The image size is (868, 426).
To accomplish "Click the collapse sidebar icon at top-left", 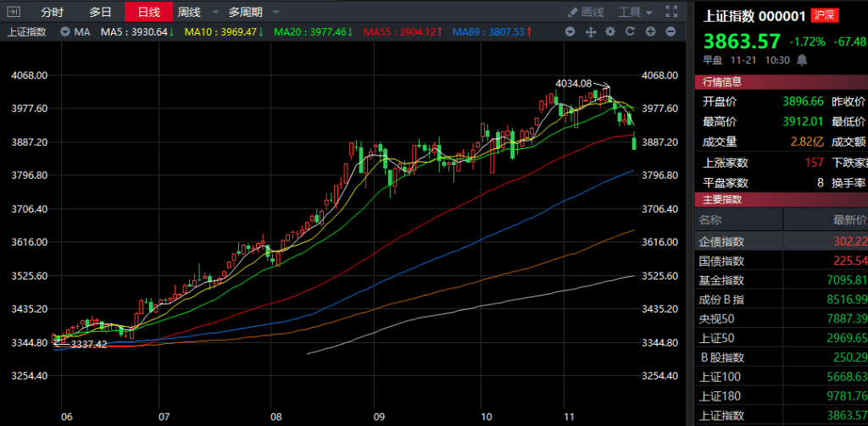I will coord(14,12).
